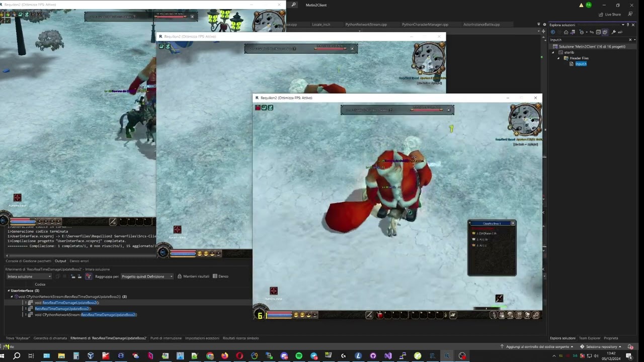The image size is (644, 362).
Task: Click the Sync with active document icon
Action: coord(592,32)
